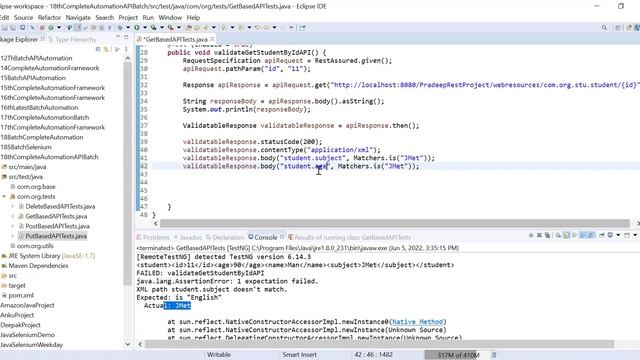Screen dimensions: 640x360
Task: Click the editor horizontal scrollbar
Action: click(x=394, y=223)
